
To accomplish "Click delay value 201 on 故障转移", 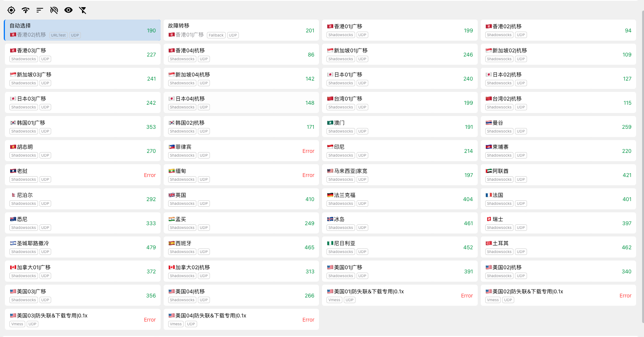I will pyautogui.click(x=310, y=30).
